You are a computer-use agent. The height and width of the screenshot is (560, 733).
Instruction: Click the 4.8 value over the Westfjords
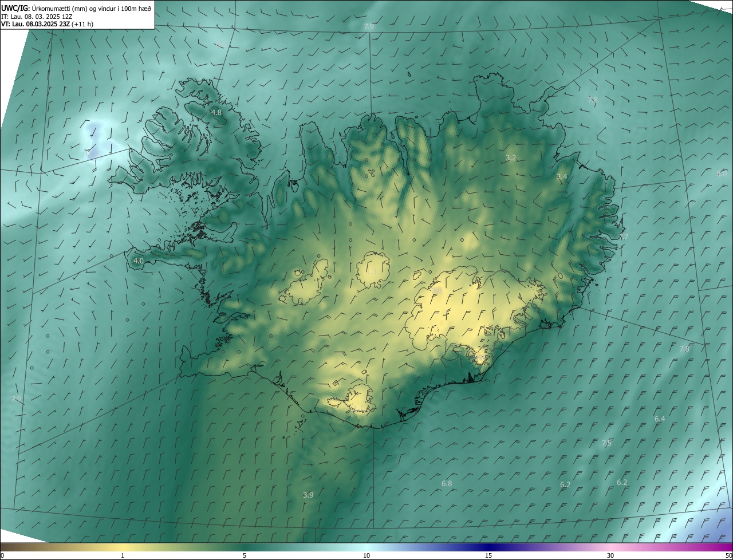[x=216, y=113]
